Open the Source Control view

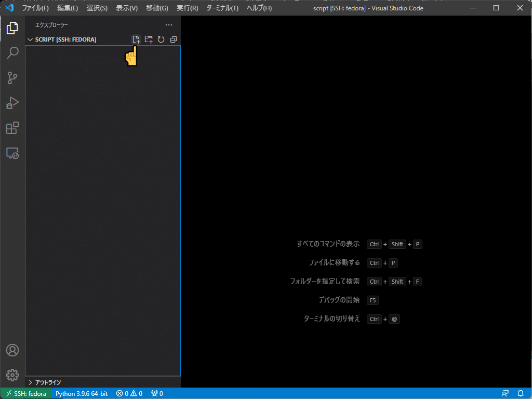12,78
